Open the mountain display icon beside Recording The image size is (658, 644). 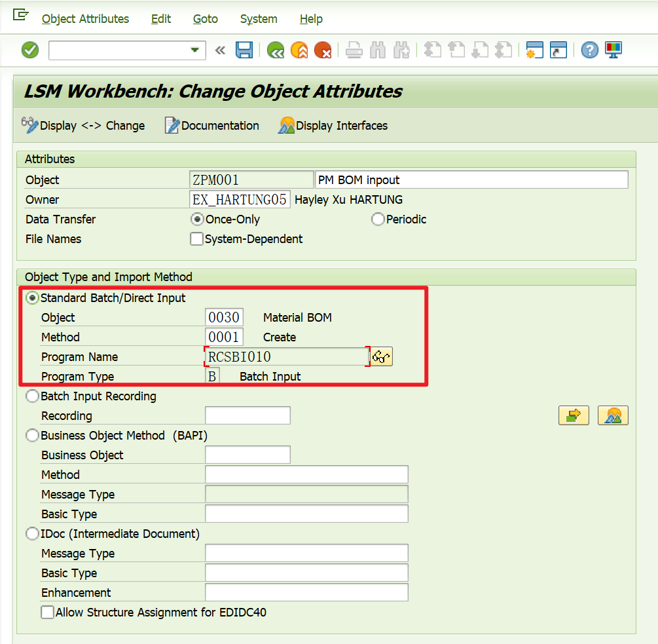(x=613, y=415)
